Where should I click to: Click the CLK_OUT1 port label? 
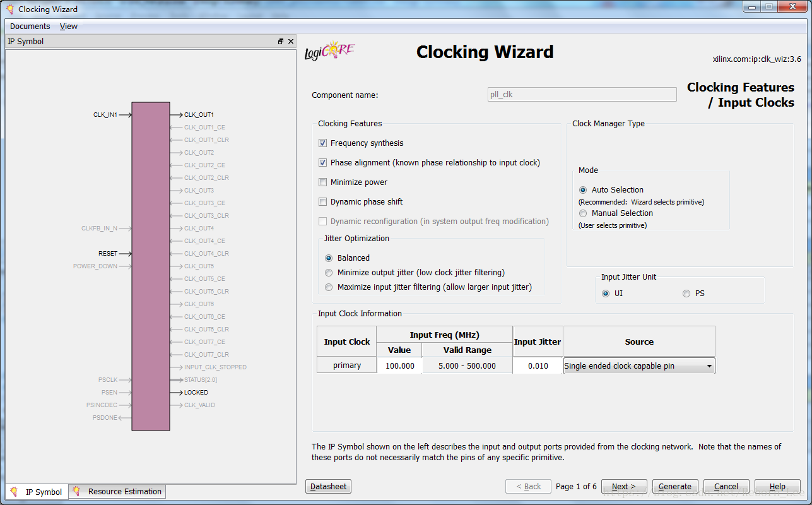coord(199,115)
